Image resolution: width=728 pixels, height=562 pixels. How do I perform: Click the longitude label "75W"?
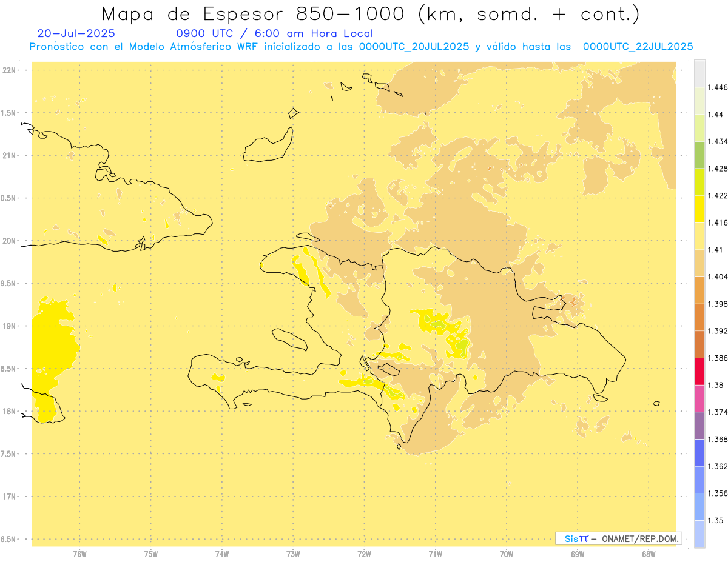pos(151,554)
